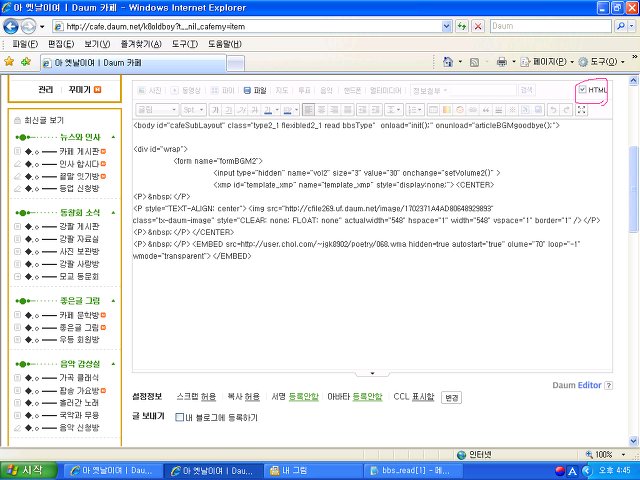Image resolution: width=640 pixels, height=480 pixels.
Task: Refresh the page in Internet Explorer
Action: [x=462, y=27]
